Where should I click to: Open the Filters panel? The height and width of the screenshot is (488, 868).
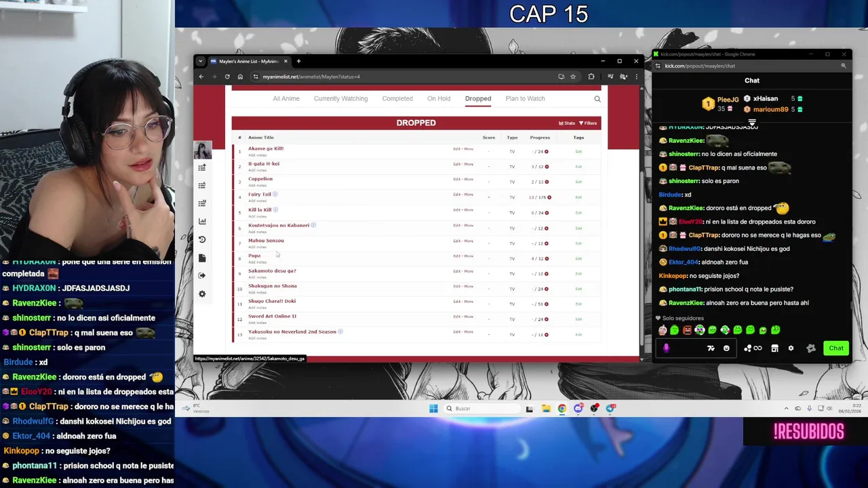click(588, 123)
